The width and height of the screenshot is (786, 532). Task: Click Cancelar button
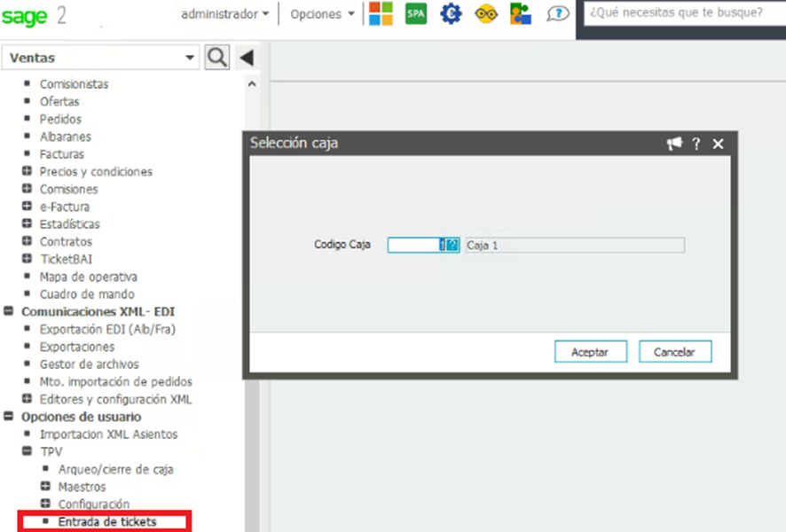pos(675,352)
